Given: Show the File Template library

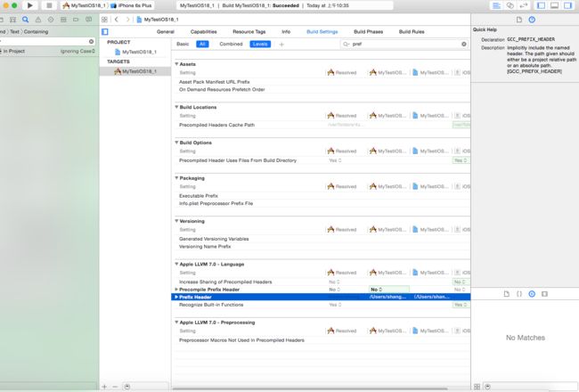Looking at the screenshot, I should point(507,294).
